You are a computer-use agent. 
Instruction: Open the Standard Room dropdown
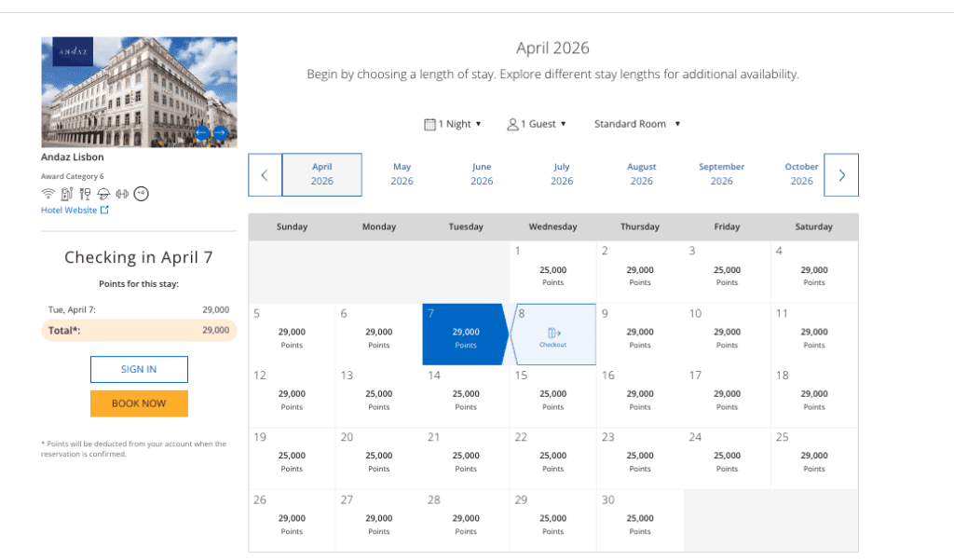click(636, 123)
